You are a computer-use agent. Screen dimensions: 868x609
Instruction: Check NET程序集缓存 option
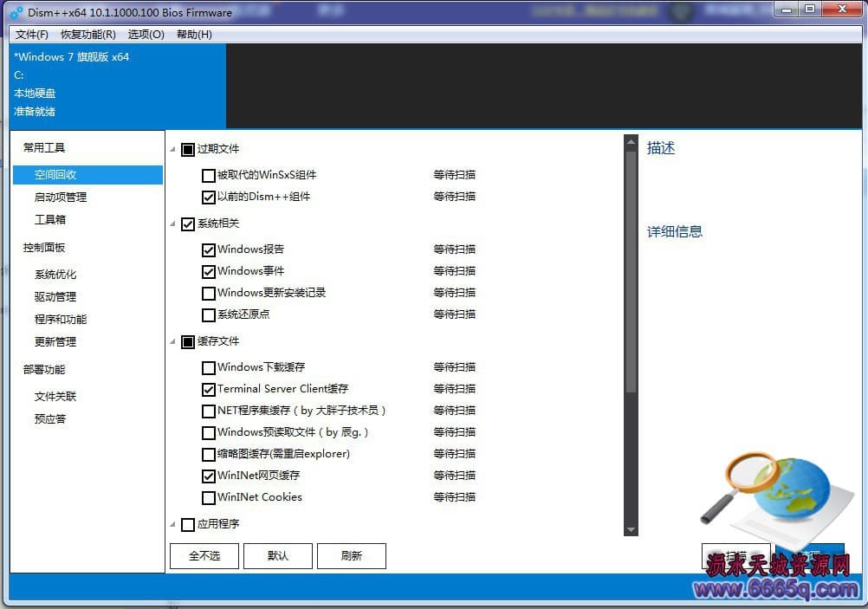coord(209,411)
